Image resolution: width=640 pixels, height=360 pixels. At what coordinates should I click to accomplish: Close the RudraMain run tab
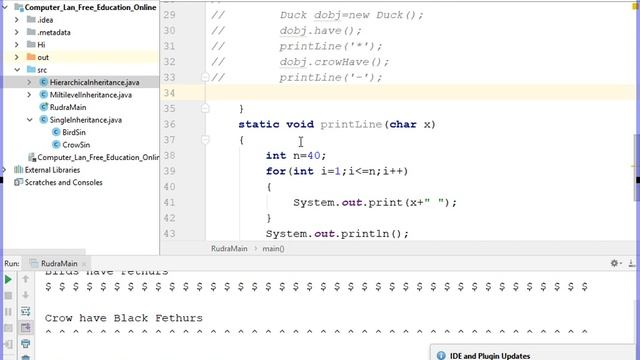point(84,264)
